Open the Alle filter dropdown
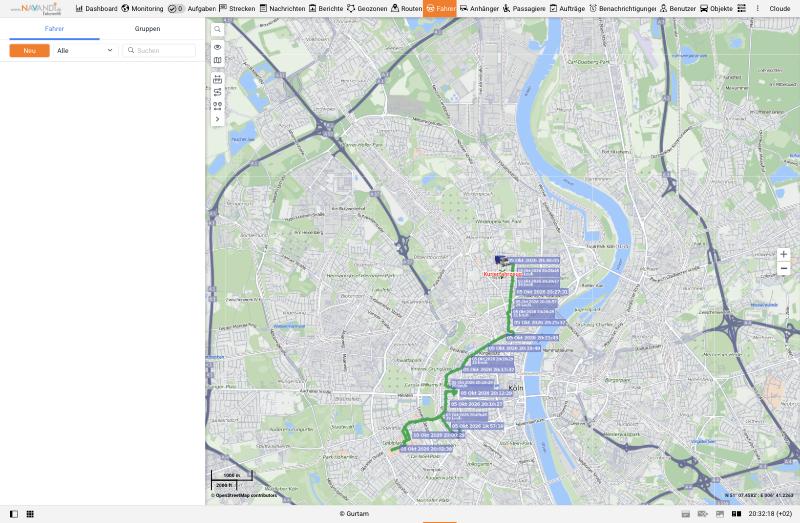The width and height of the screenshot is (800, 523). pos(85,51)
